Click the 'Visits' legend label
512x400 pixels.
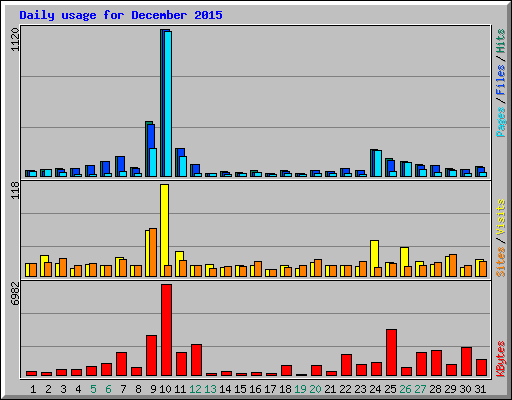point(500,217)
